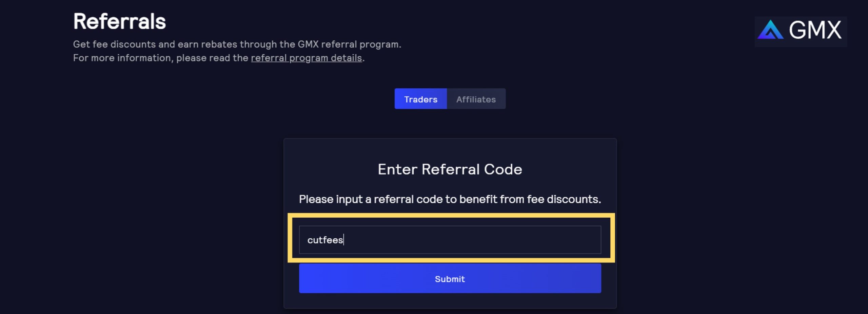Open the Affiliates tab
868x314 pixels.
(x=476, y=99)
